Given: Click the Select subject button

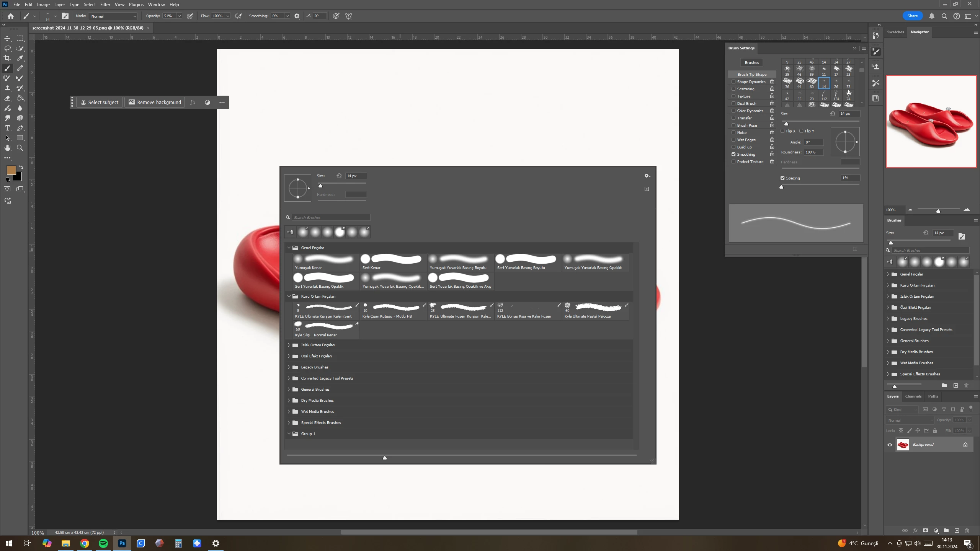Looking at the screenshot, I should pos(100,103).
